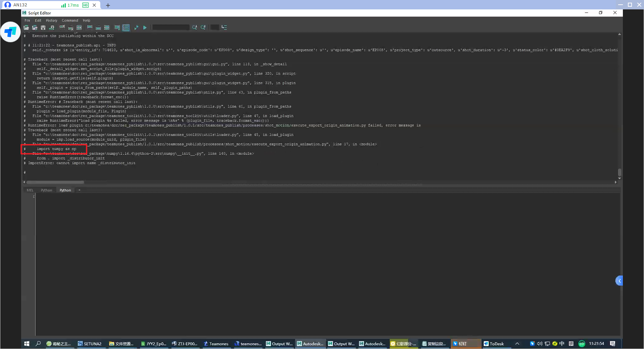The width and height of the screenshot is (644, 349).
Task: Toggle Show Line Numbers
Action: point(126,28)
